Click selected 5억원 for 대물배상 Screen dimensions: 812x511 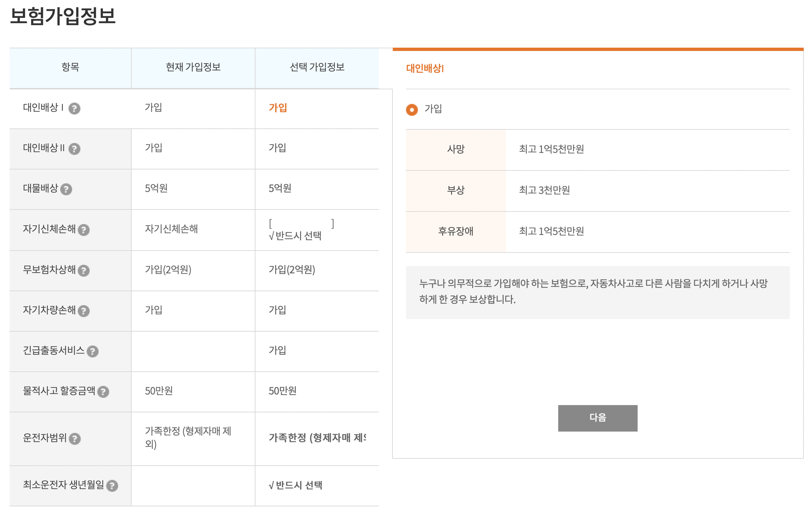point(280,188)
